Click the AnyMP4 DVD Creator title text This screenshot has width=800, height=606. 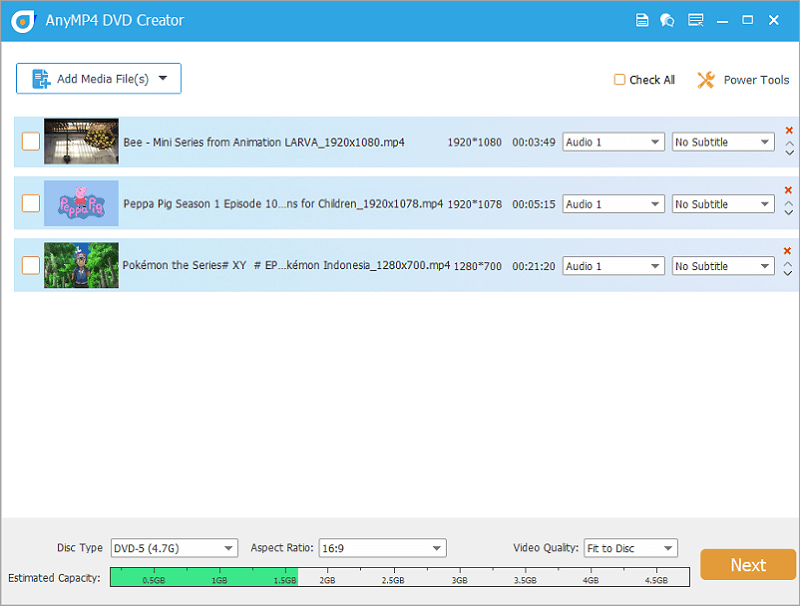(x=115, y=20)
